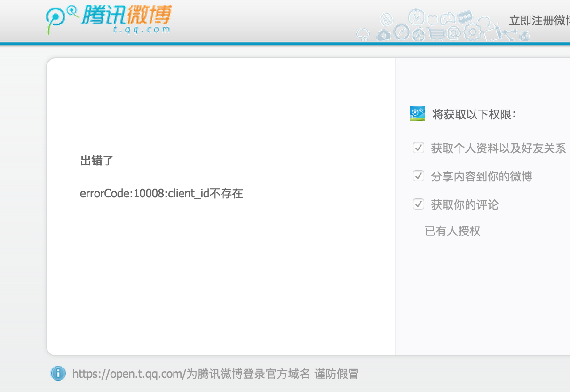The image size is (570, 392).
Task: Click the faint @ symbol icon in header
Action: point(453,33)
